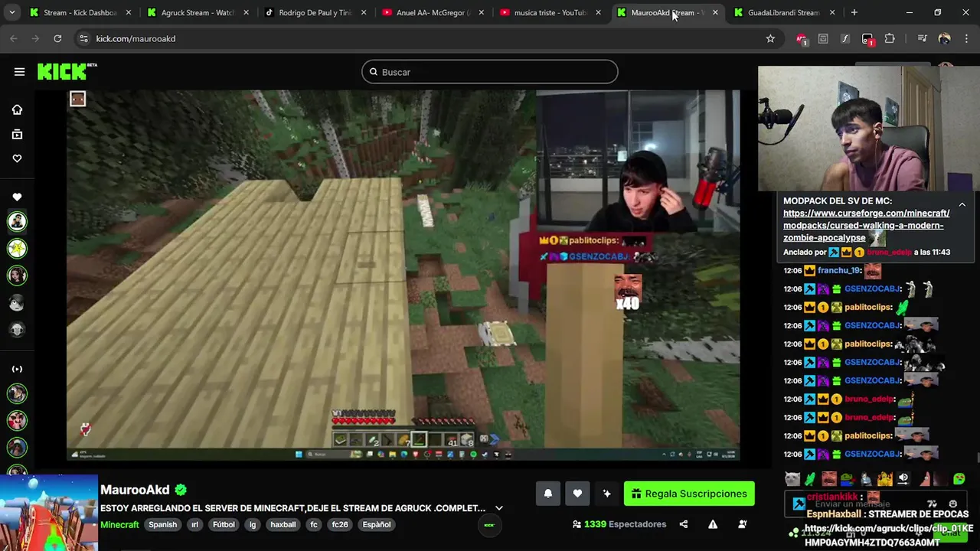Click bruno_edelp name in pinned message
Image resolution: width=980 pixels, height=551 pixels.
point(889,253)
